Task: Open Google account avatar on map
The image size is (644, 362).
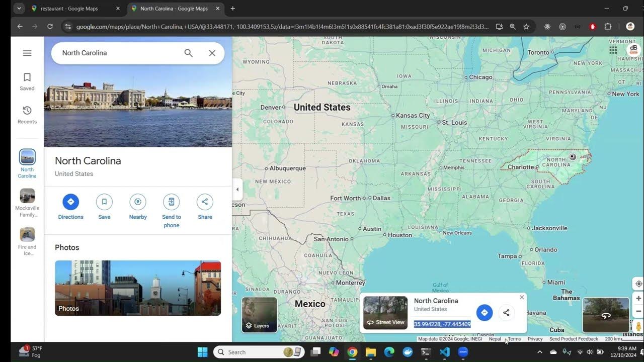Action: [x=633, y=49]
